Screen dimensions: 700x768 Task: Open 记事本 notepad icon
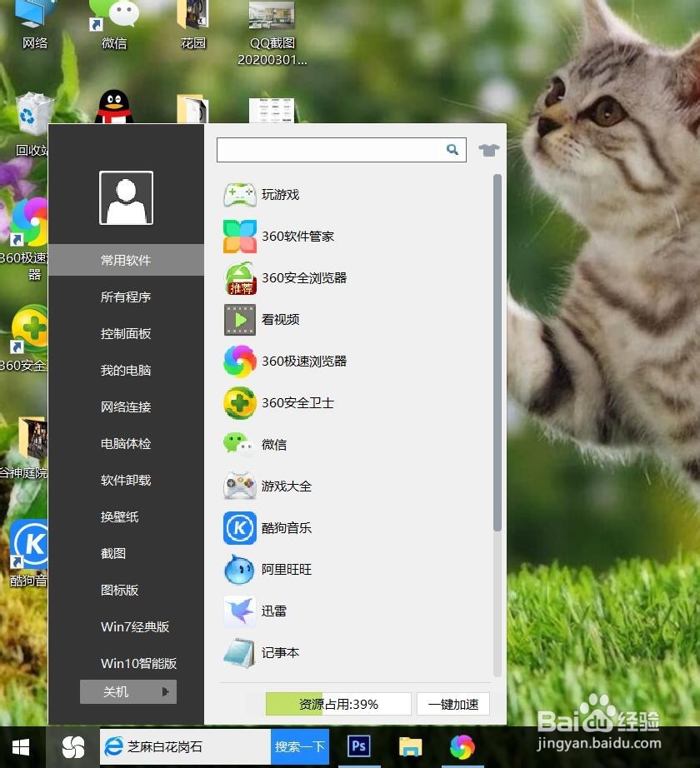tap(239, 653)
